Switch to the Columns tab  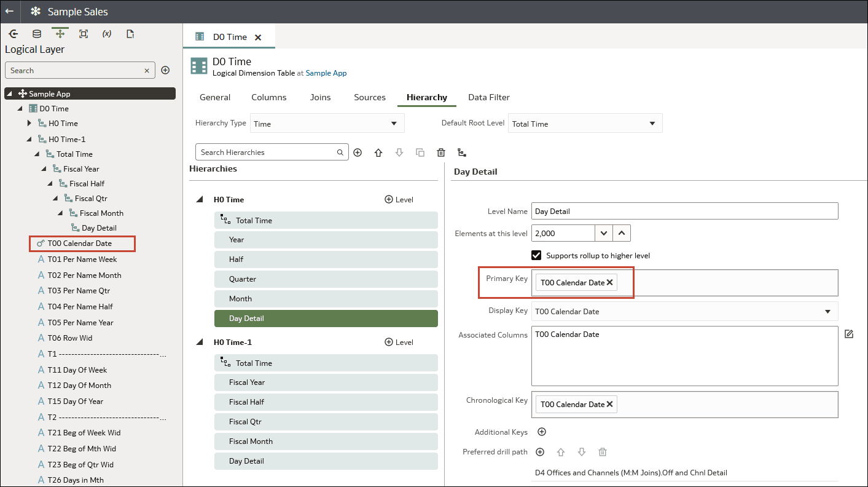[x=268, y=97]
